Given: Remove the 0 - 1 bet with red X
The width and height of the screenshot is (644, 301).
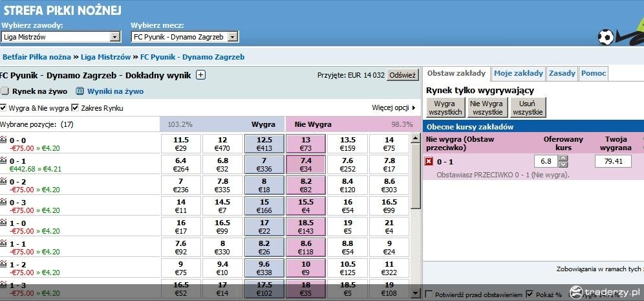Looking at the screenshot, I should pos(429,162).
